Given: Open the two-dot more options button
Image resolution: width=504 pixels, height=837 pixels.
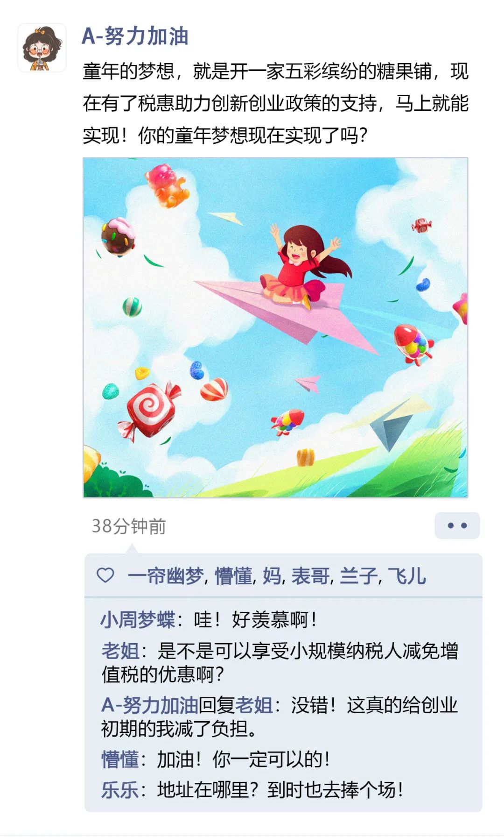Looking at the screenshot, I should pyautogui.click(x=457, y=525).
